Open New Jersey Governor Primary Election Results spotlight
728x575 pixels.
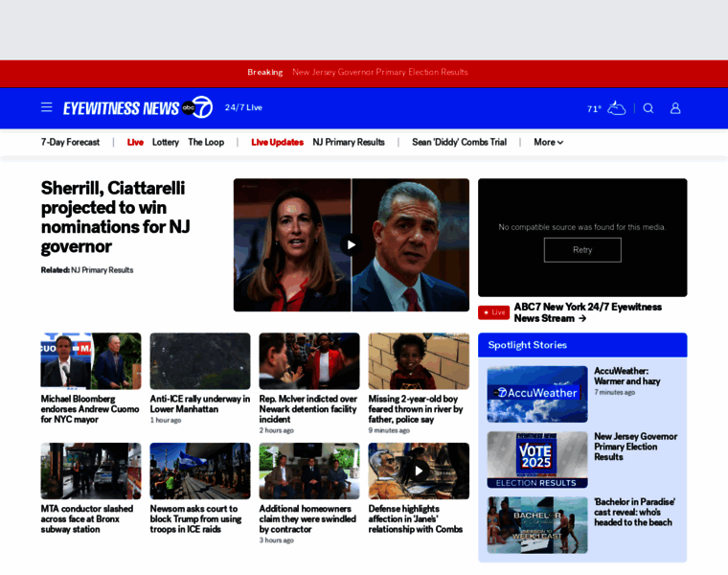coord(636,447)
